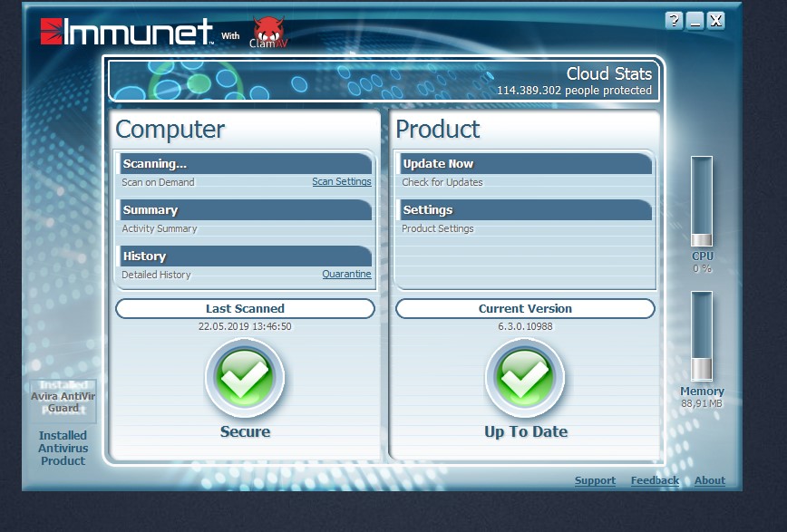This screenshot has height=532, width=787.
Task: Click the Last Scanned label box
Action: tap(245, 309)
